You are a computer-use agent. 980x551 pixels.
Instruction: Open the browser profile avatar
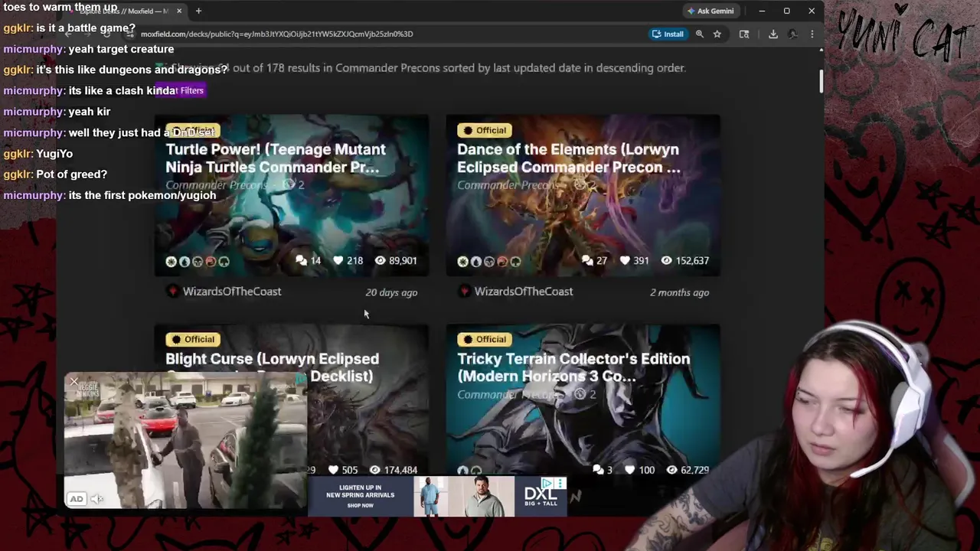[x=793, y=34]
